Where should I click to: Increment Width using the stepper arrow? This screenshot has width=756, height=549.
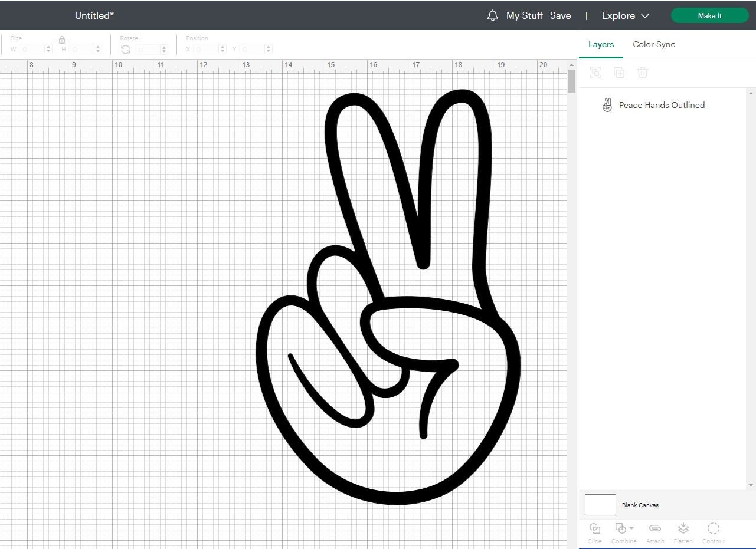[x=48, y=47]
